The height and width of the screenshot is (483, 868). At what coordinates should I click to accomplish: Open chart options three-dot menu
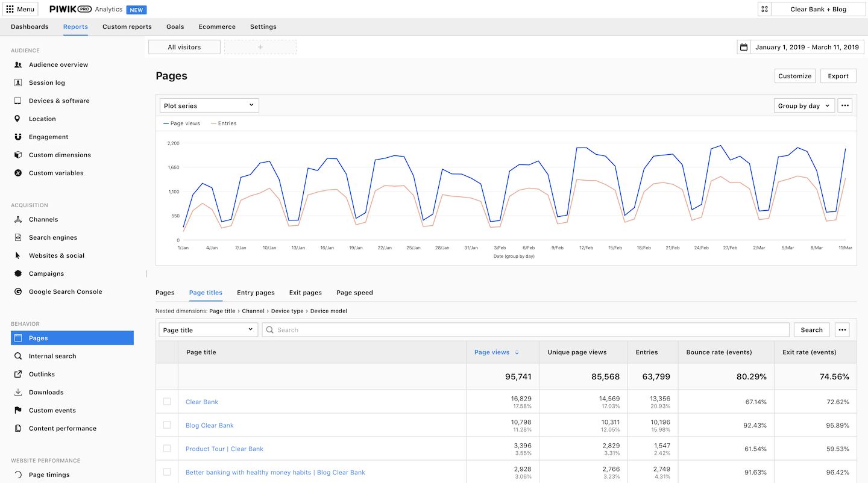(845, 105)
